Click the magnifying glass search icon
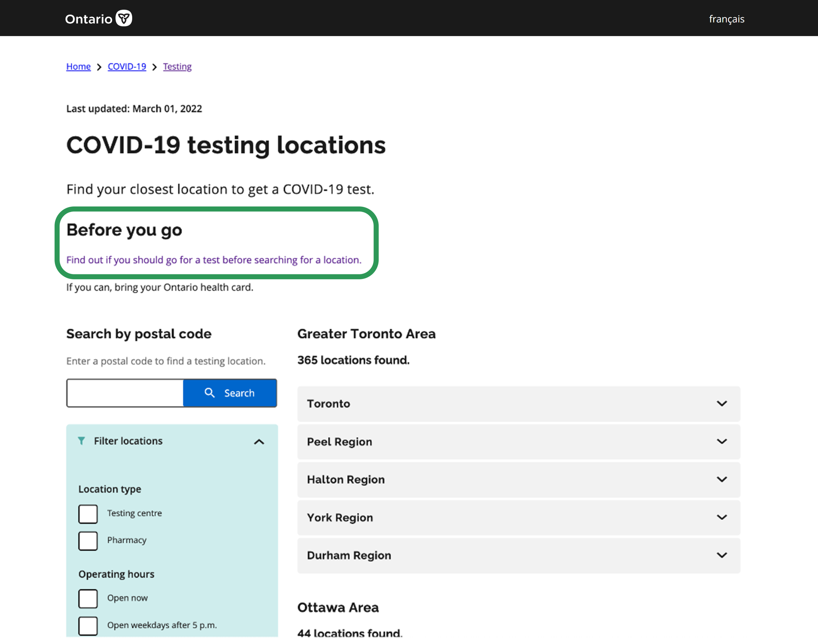 click(x=210, y=393)
